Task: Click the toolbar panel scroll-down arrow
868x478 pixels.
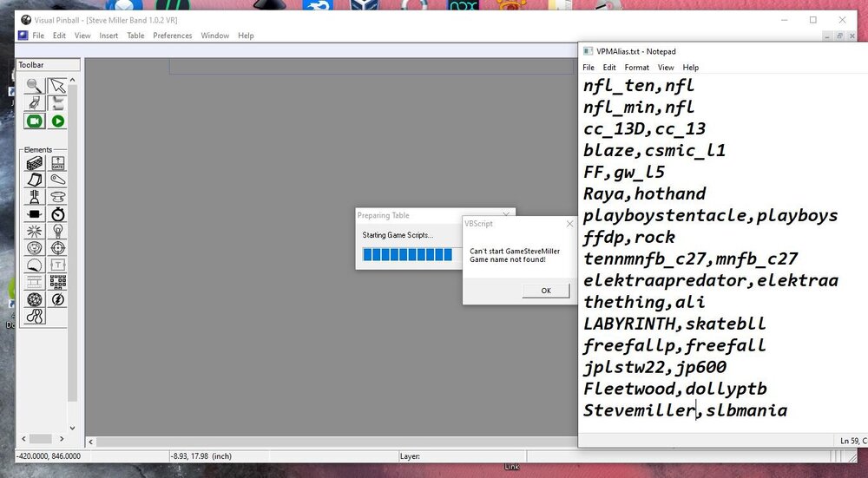Action: pos(73,428)
